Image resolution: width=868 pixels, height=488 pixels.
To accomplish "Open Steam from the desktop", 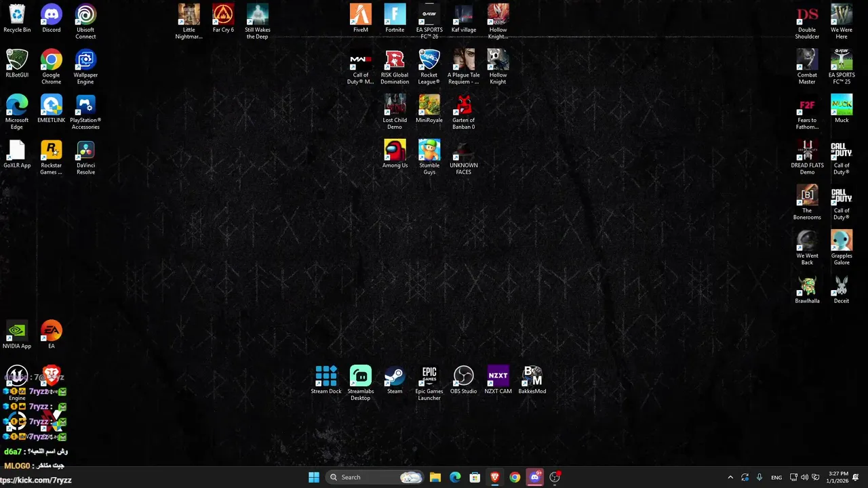I will [x=395, y=380].
